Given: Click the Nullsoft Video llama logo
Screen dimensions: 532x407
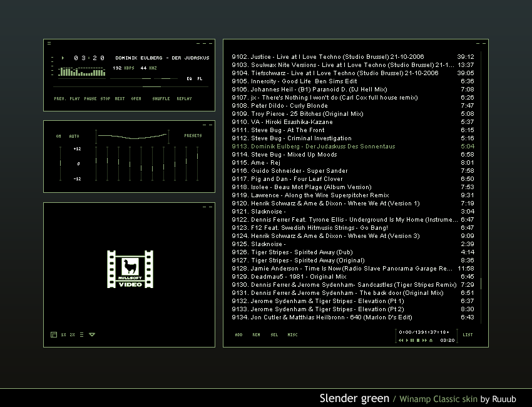Looking at the screenshot, I should coord(130,269).
